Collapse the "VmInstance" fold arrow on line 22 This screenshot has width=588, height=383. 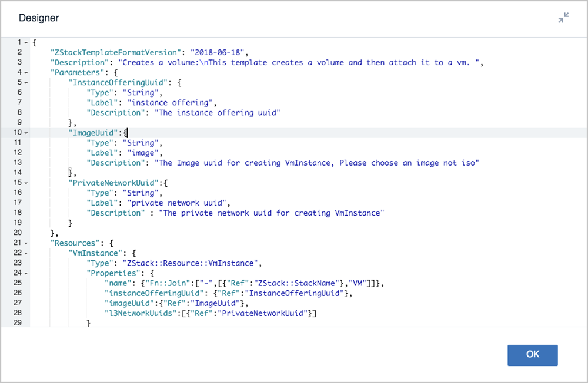pos(26,253)
